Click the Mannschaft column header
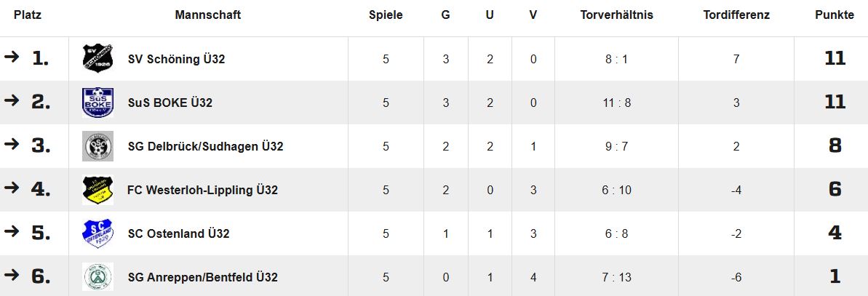Screen dimensions: 868x296 pyautogui.click(x=207, y=15)
